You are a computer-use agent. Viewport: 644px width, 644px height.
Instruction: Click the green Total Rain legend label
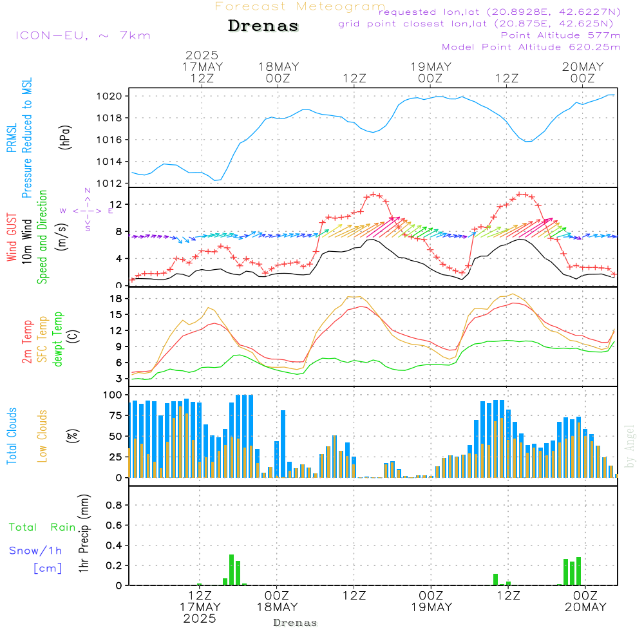43,527
